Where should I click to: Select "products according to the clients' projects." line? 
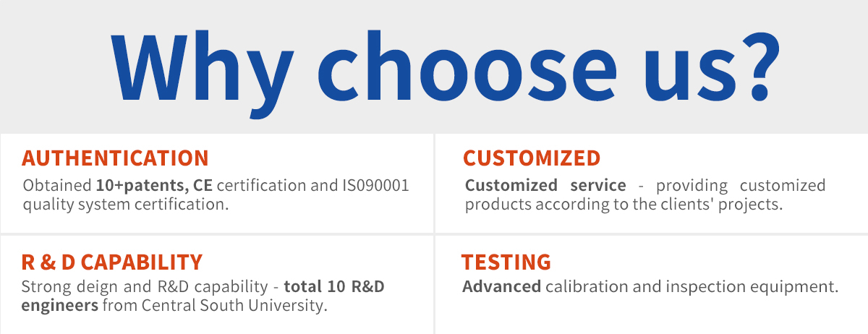(624, 205)
